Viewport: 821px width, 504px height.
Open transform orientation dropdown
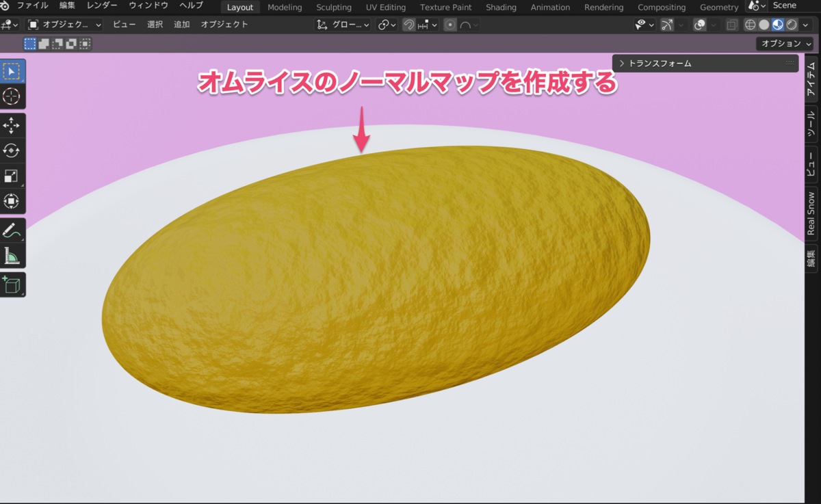[x=343, y=25]
